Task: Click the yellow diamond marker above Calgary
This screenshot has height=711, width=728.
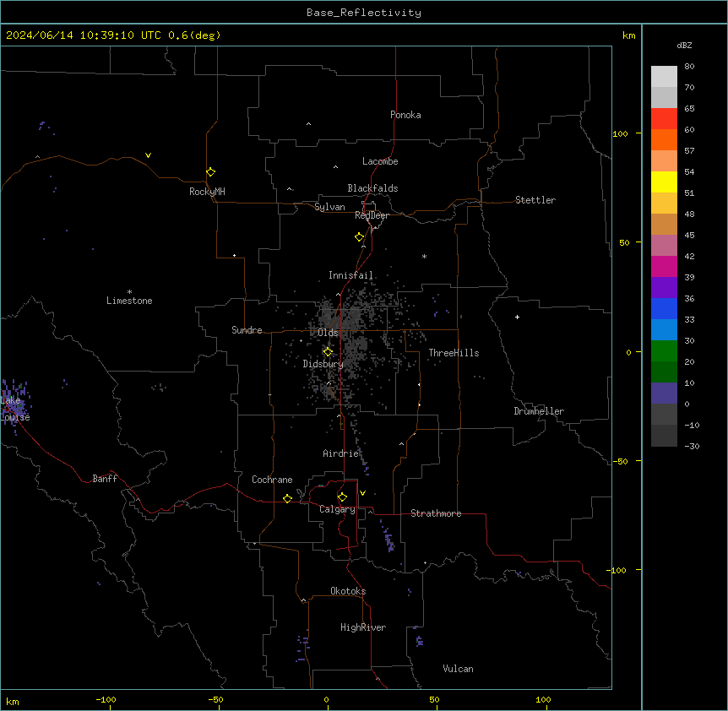Action: tap(342, 497)
